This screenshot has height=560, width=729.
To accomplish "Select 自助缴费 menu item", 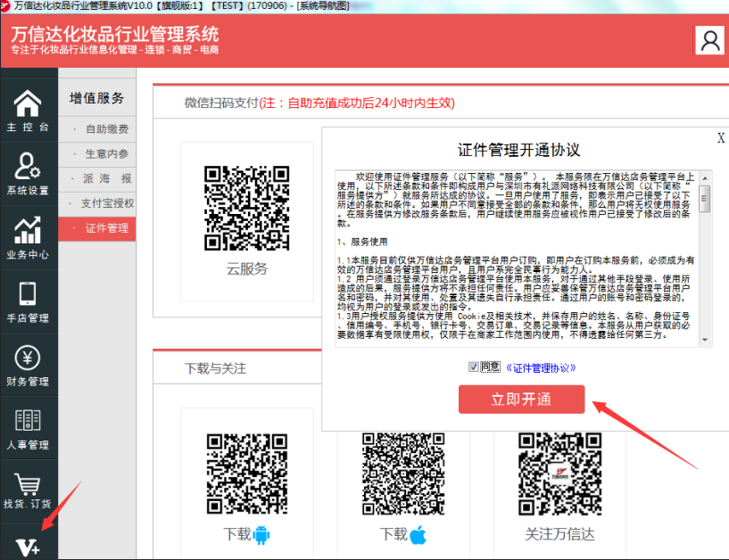I will click(97, 128).
